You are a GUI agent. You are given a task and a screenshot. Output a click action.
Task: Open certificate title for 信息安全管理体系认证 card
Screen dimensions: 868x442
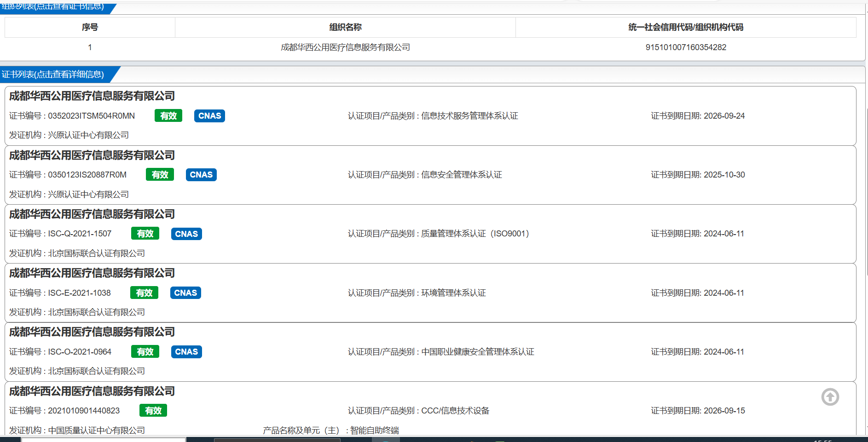click(x=92, y=155)
